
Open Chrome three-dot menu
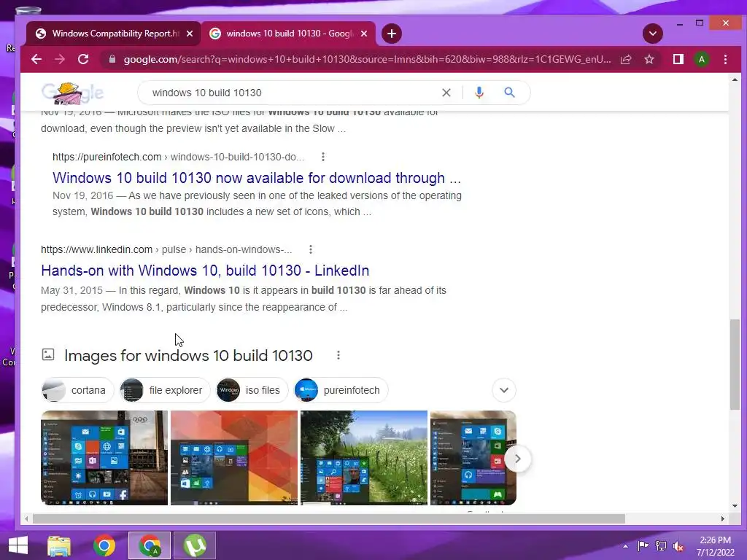tap(725, 60)
